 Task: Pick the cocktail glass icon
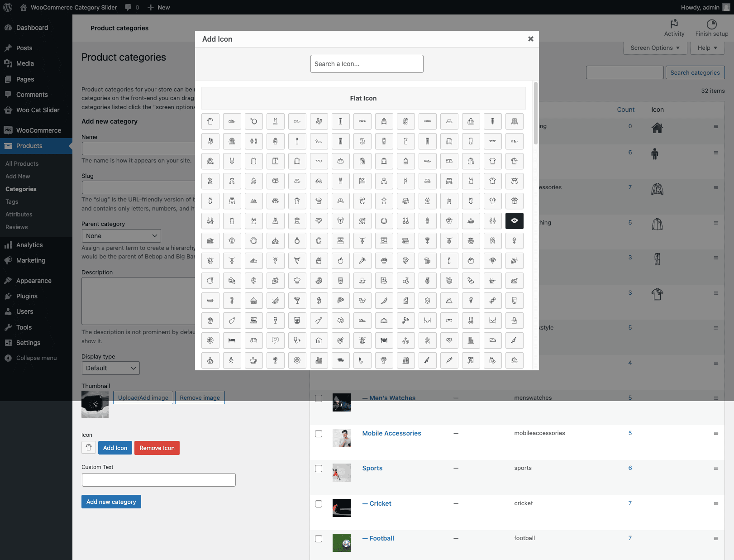point(297,301)
